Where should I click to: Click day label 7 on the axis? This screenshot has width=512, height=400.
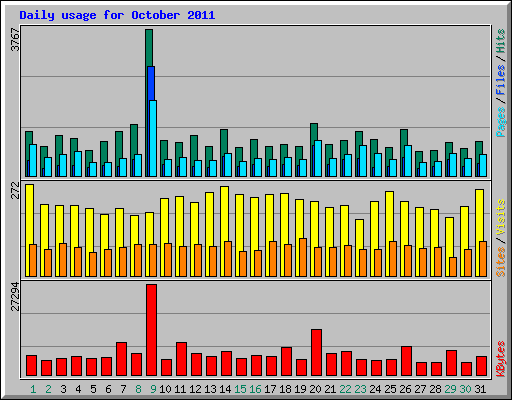[x=123, y=389]
